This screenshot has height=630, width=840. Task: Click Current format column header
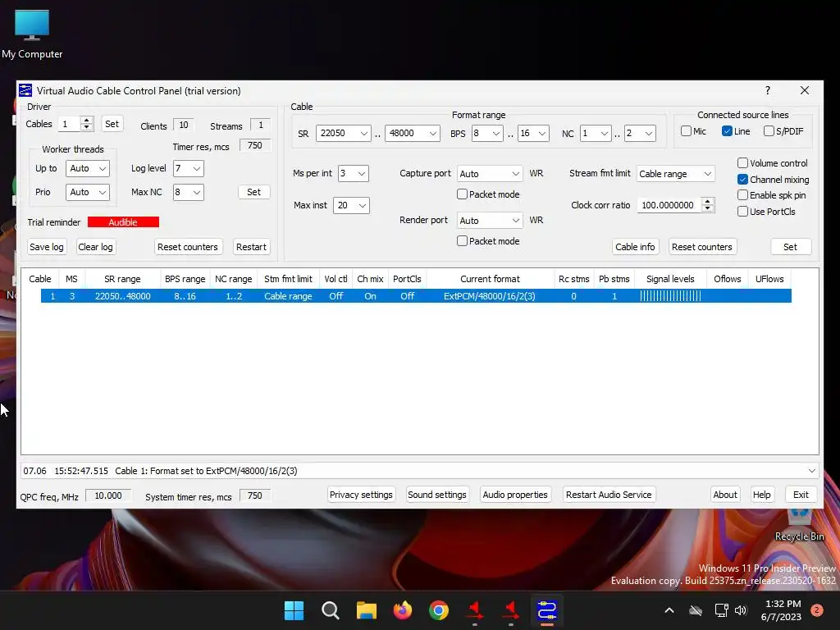[x=490, y=279]
